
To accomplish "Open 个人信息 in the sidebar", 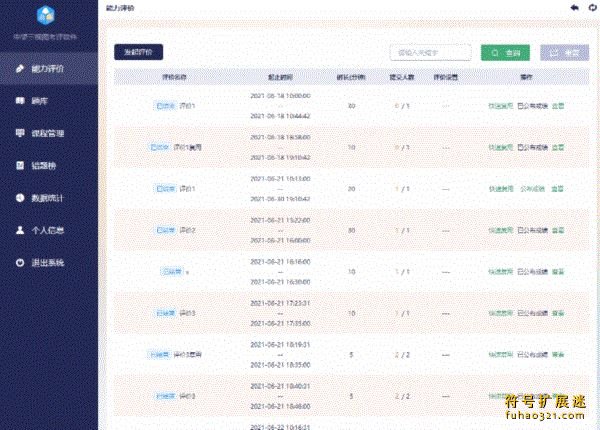I will click(49, 230).
